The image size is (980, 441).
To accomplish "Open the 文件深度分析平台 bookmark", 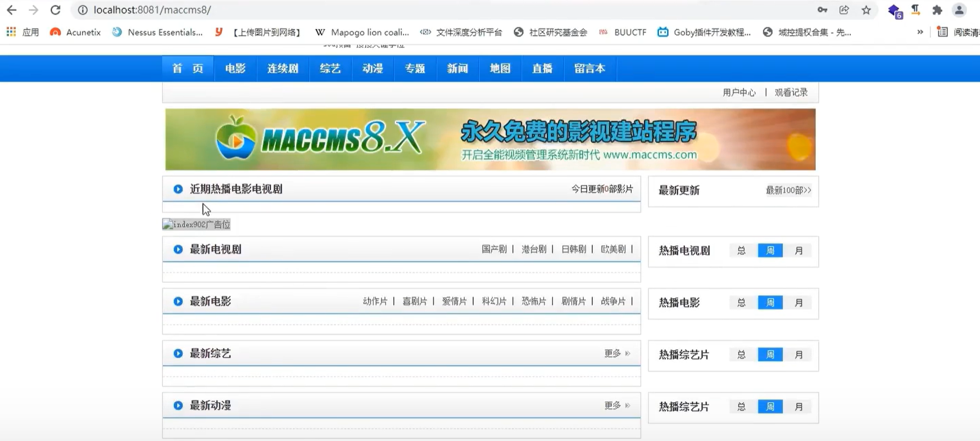I will click(461, 32).
